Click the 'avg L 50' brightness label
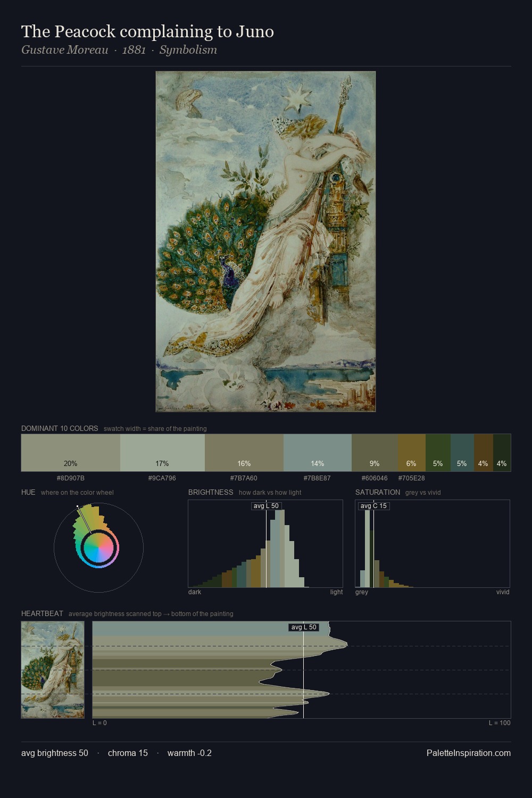The width and height of the screenshot is (532, 798). [266, 506]
